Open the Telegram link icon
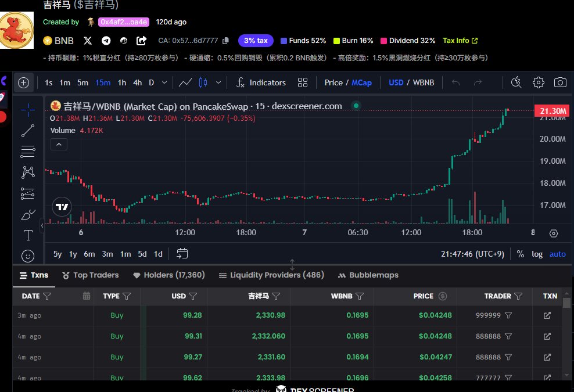The image size is (574, 392). click(106, 41)
